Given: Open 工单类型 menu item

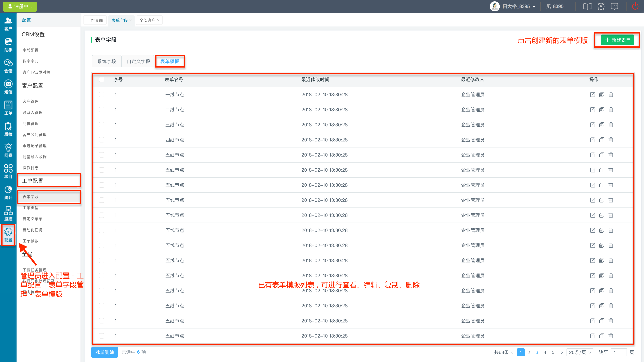Looking at the screenshot, I should coord(31,208).
